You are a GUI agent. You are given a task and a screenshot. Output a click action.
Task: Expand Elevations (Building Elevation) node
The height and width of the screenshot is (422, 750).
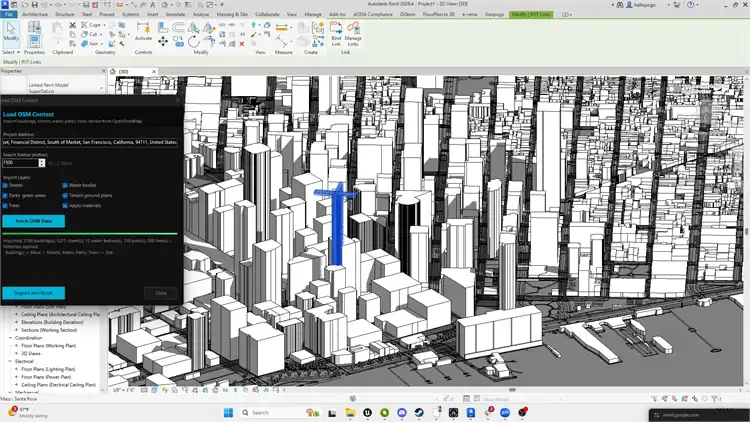pyautogui.click(x=17, y=322)
